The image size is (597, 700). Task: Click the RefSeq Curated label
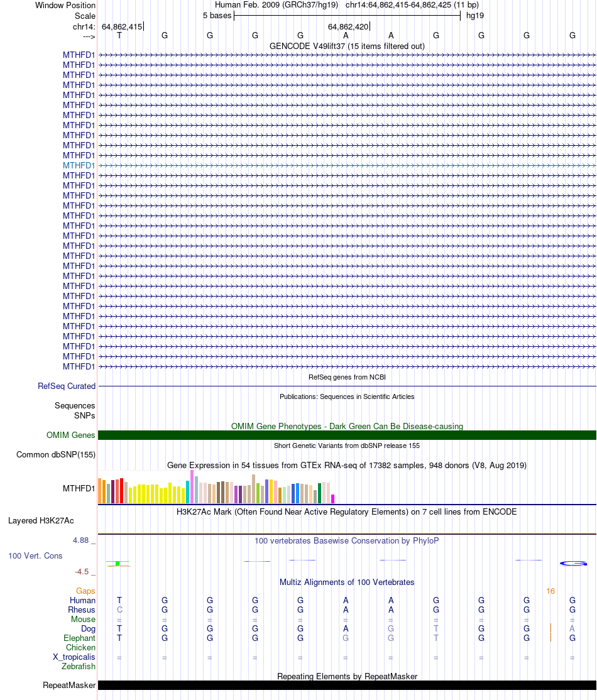click(x=67, y=386)
